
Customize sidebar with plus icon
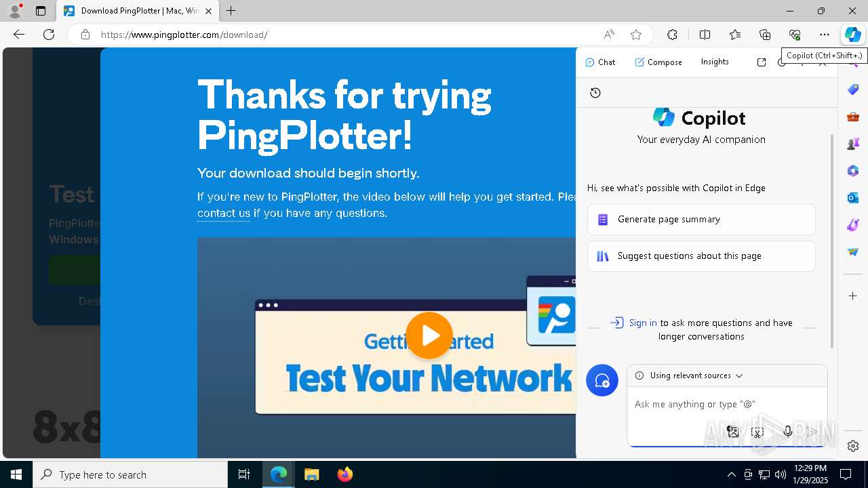click(x=853, y=296)
